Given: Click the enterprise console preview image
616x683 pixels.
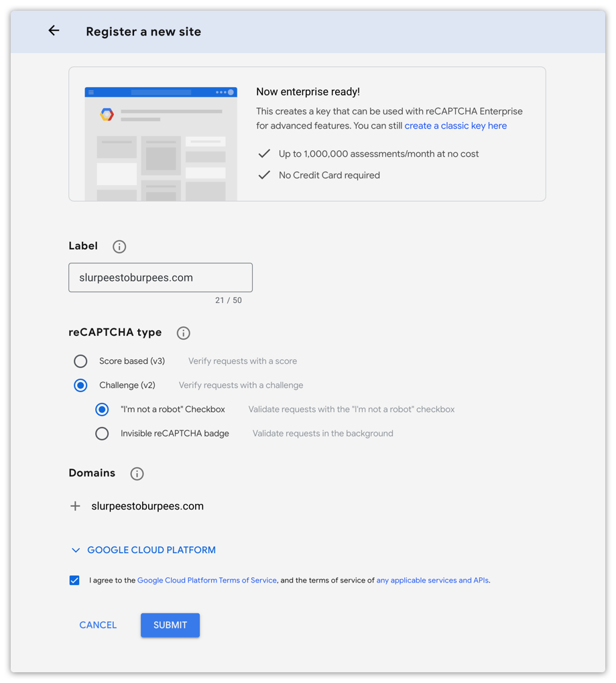Looking at the screenshot, I should 161,143.
